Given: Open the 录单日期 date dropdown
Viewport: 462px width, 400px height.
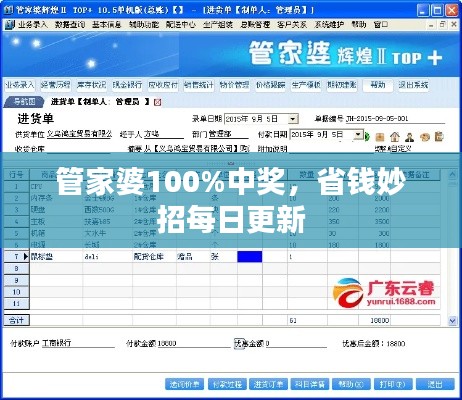Looking at the screenshot, I should point(293,119).
